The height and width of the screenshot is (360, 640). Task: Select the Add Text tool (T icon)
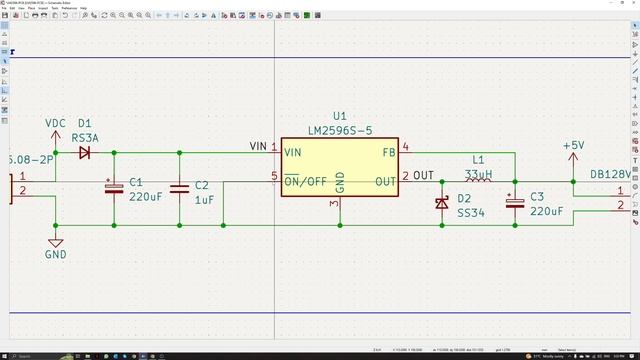click(x=635, y=160)
